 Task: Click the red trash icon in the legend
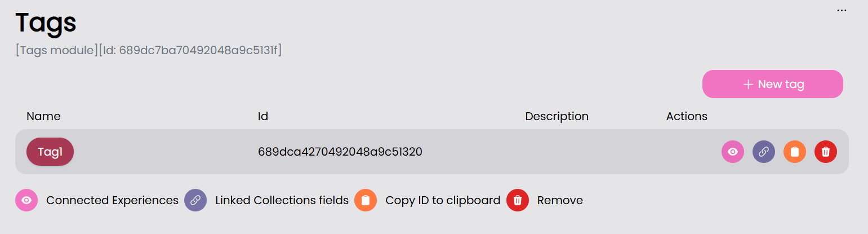pyautogui.click(x=518, y=200)
